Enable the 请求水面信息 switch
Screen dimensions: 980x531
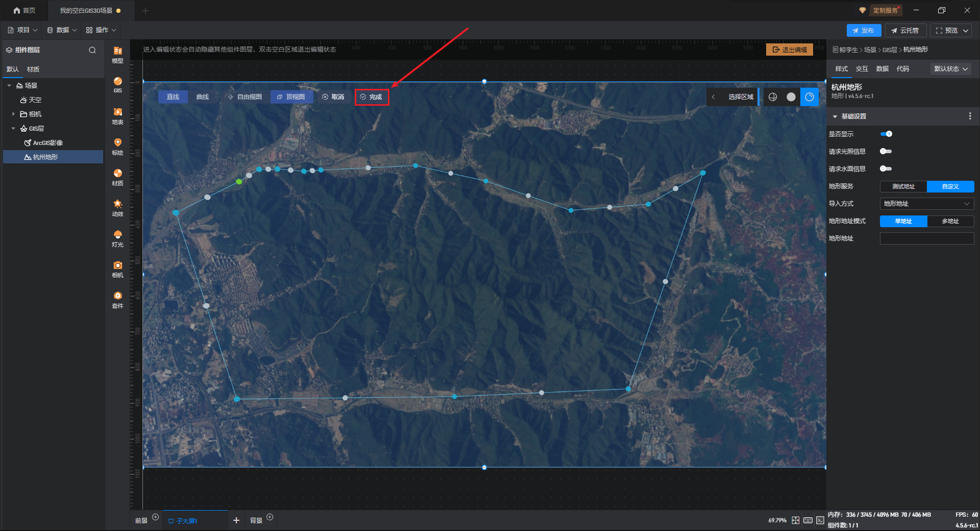pos(886,168)
